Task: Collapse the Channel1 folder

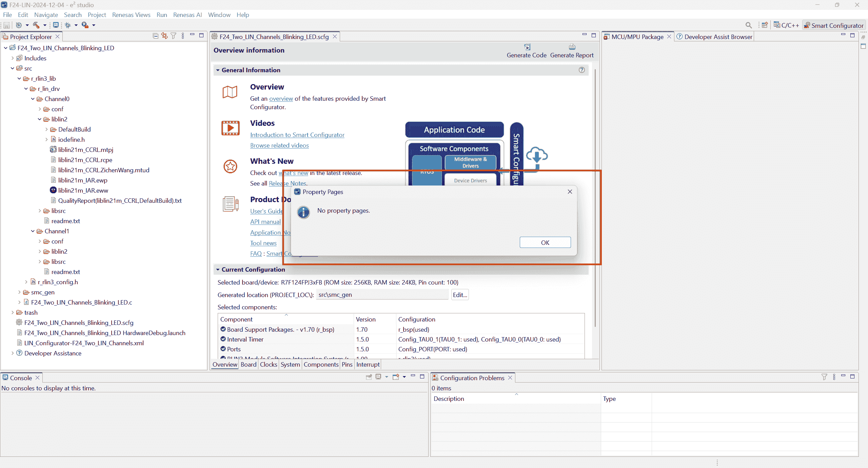Action: pos(33,231)
